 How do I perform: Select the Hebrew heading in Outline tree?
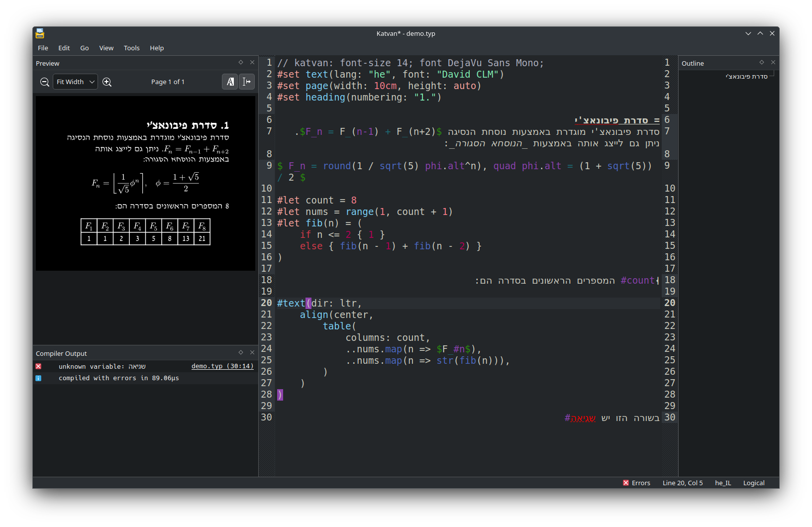(x=746, y=77)
